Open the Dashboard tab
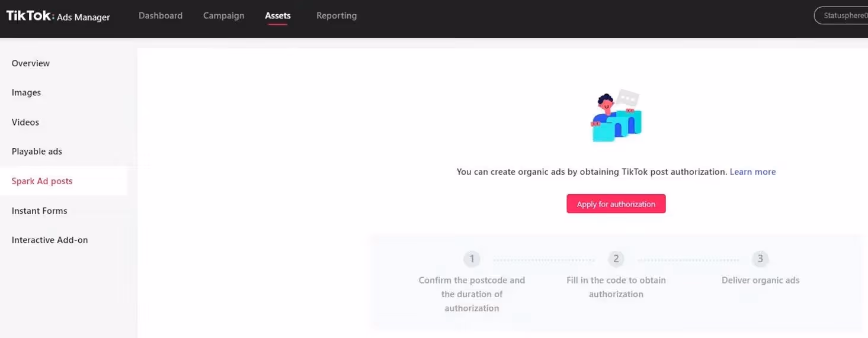 pyautogui.click(x=161, y=16)
